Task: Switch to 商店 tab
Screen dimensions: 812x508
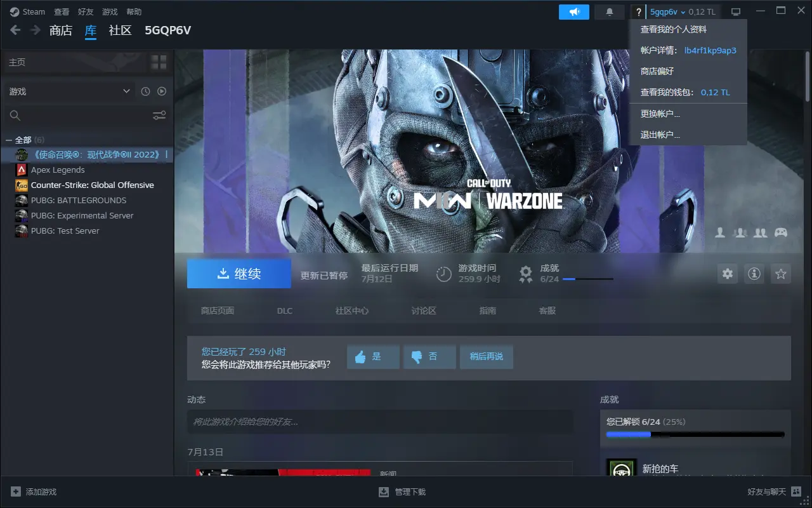Action: click(61, 30)
